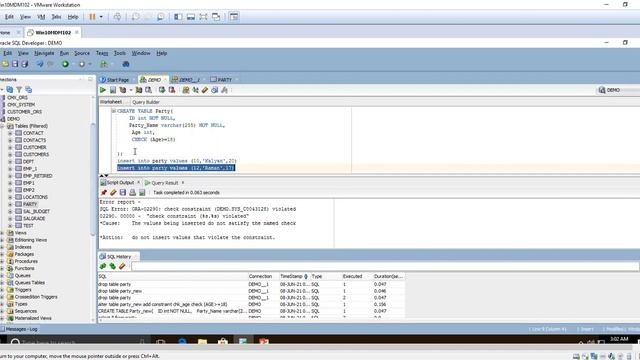Screen dimensions: 640x360
Task: Click the Executed column header in SQL History
Action: (352, 276)
